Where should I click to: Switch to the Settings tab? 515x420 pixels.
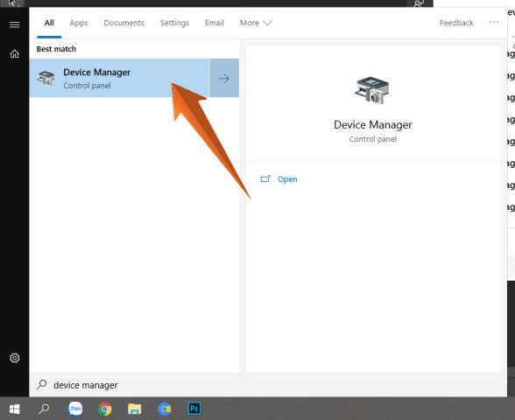[x=174, y=23]
